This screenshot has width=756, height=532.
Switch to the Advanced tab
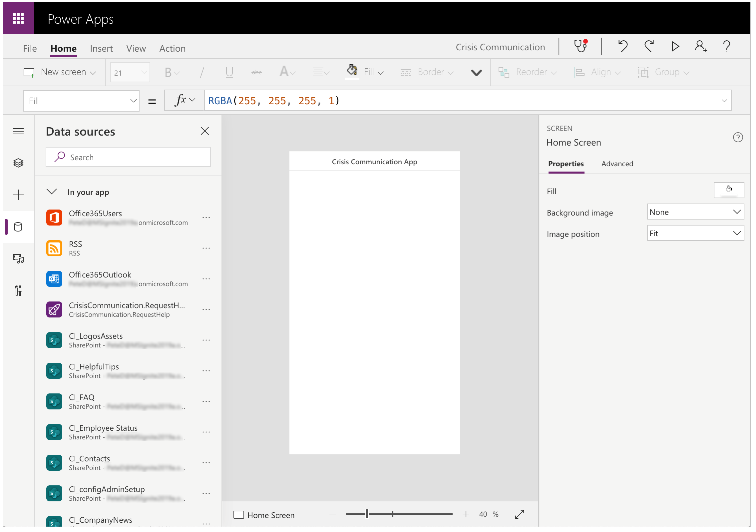coord(617,163)
